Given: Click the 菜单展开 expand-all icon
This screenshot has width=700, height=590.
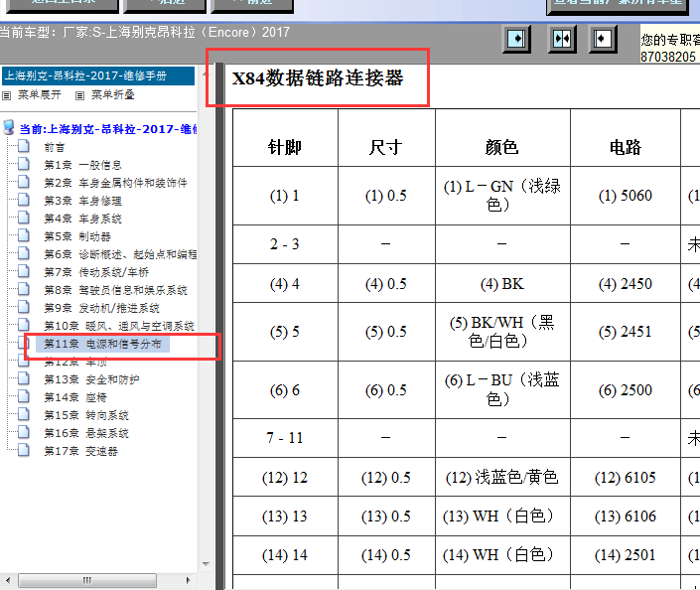Looking at the screenshot, I should tap(6, 95).
